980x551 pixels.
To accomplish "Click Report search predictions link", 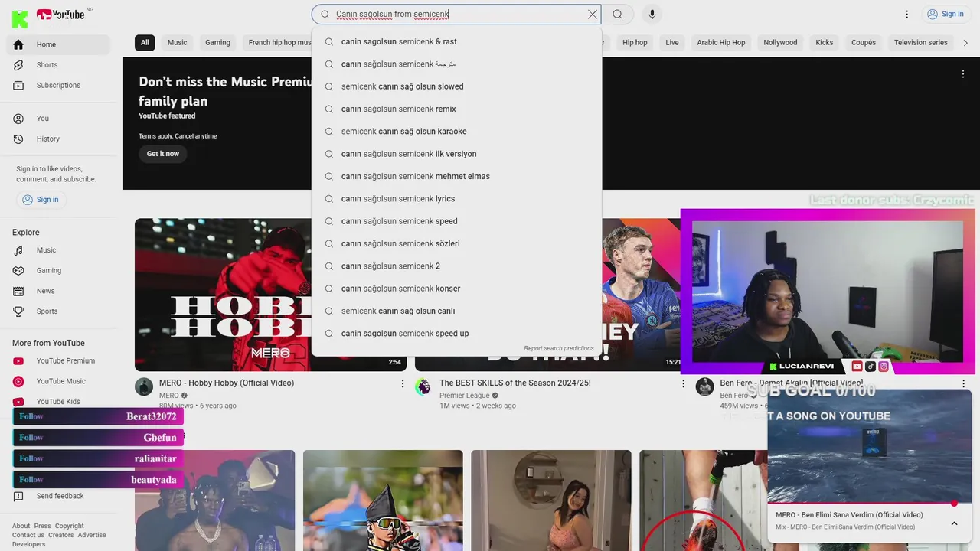I will tap(558, 348).
